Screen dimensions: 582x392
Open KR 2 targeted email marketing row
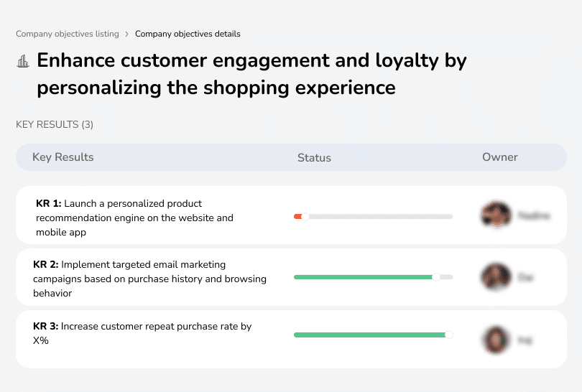coord(149,279)
